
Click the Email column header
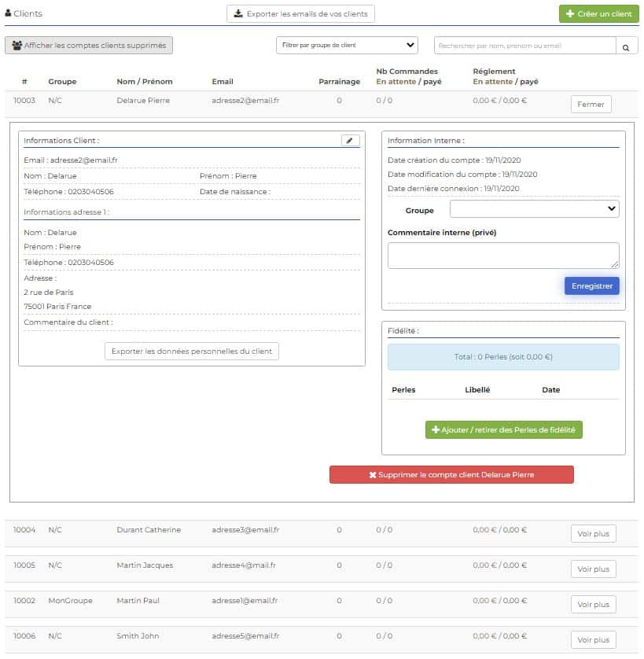[x=223, y=82]
